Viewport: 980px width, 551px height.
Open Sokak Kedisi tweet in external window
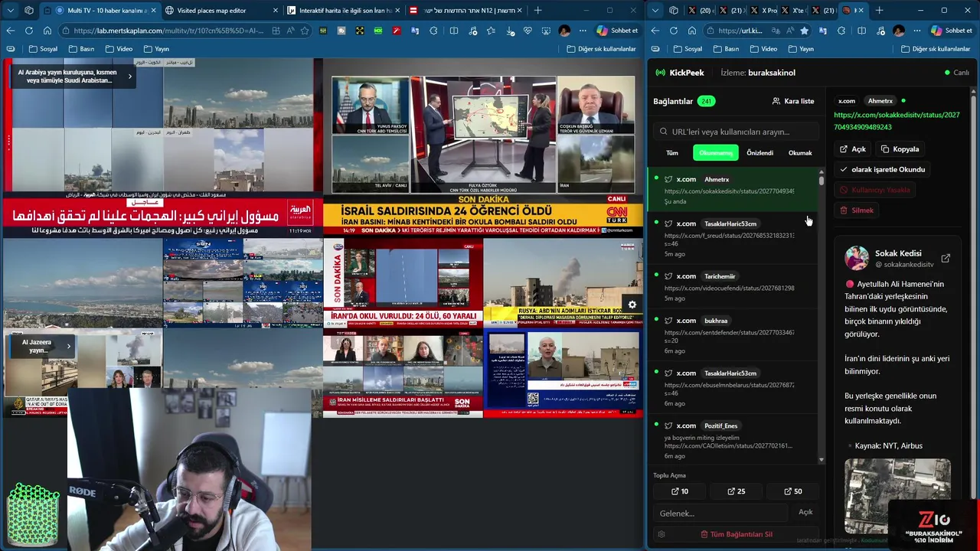[x=946, y=259]
